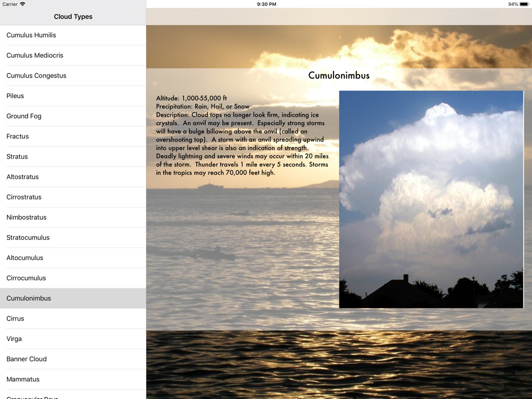
Task: Tap the Precipitation: Rain, Hail, or Snow line
Action: pyautogui.click(x=203, y=106)
